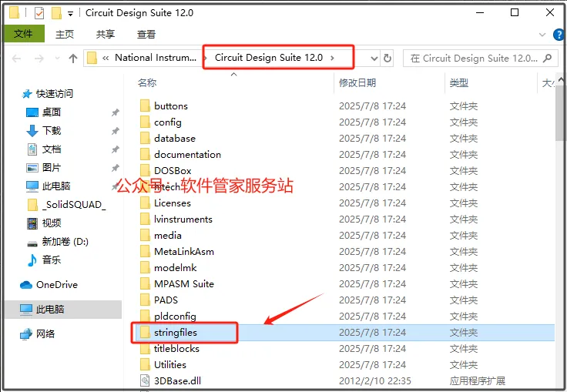Click the Back navigation arrow
This screenshot has width=567, height=392.
pos(17,59)
